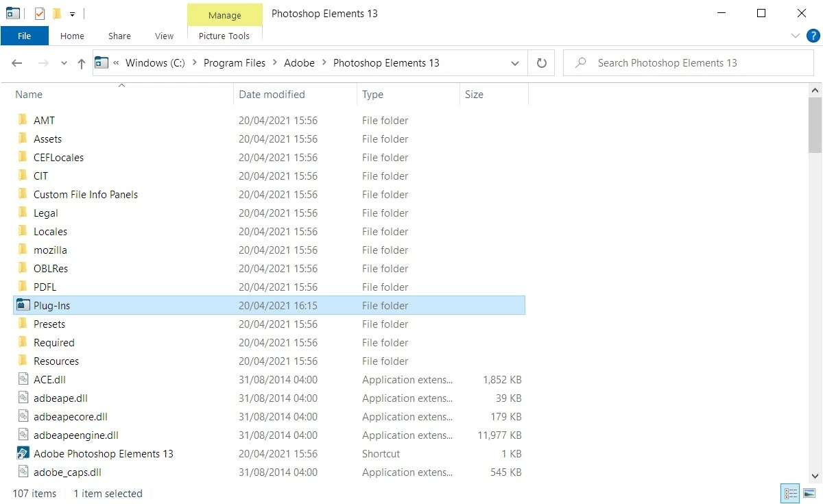Open the recent locations dropdown
Viewport: 823px width, 504px height.
tap(64, 63)
